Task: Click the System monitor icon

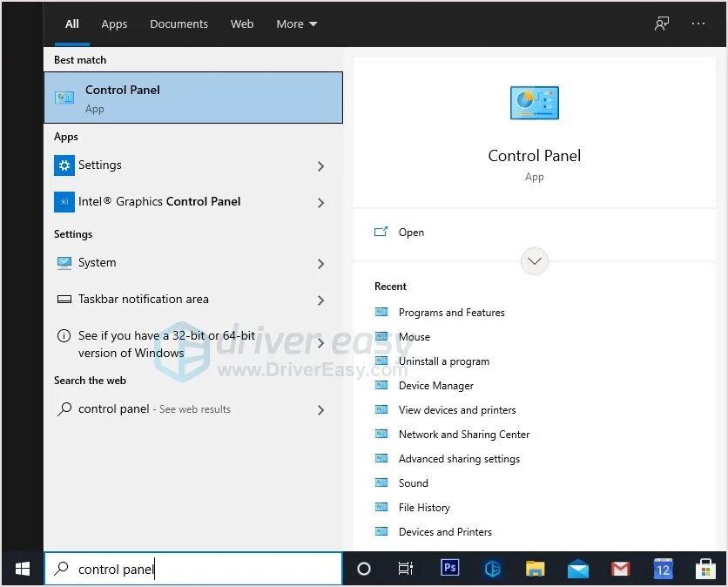Action: coord(64,263)
